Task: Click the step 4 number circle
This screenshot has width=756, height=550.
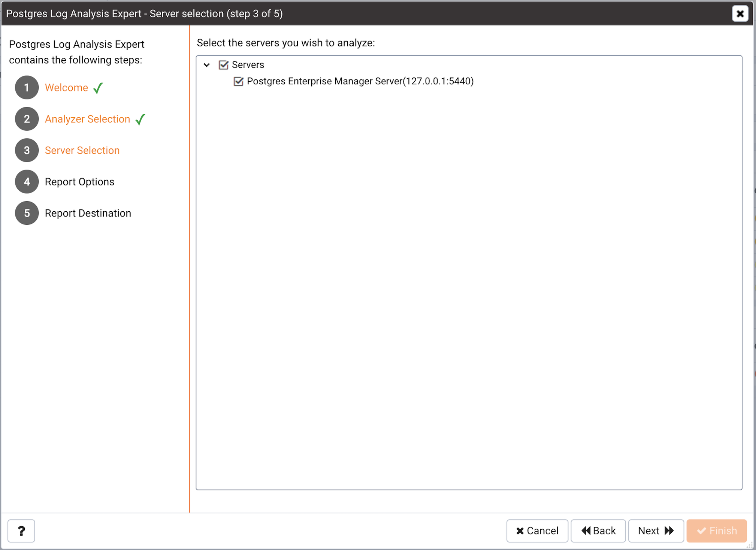Action: (27, 182)
